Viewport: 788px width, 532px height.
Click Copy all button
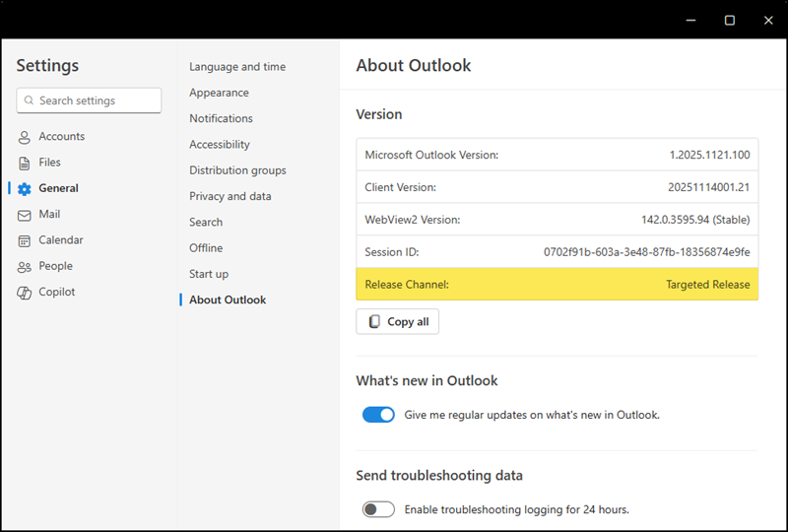tap(398, 322)
